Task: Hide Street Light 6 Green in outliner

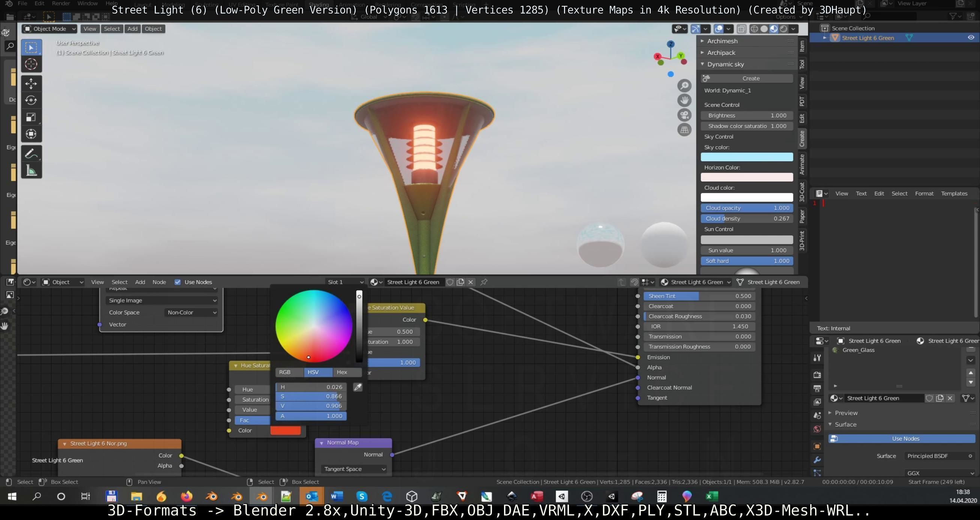Action: [x=971, y=38]
